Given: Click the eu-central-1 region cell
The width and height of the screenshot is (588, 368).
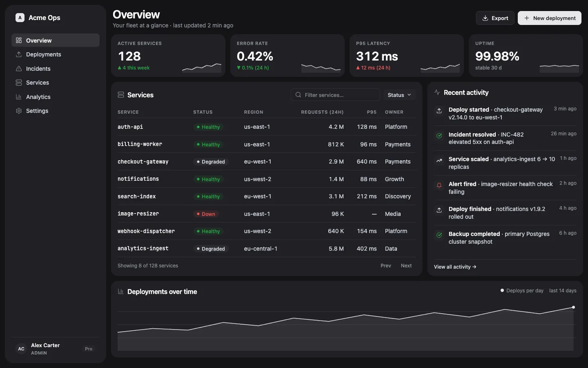Looking at the screenshot, I should tap(261, 249).
